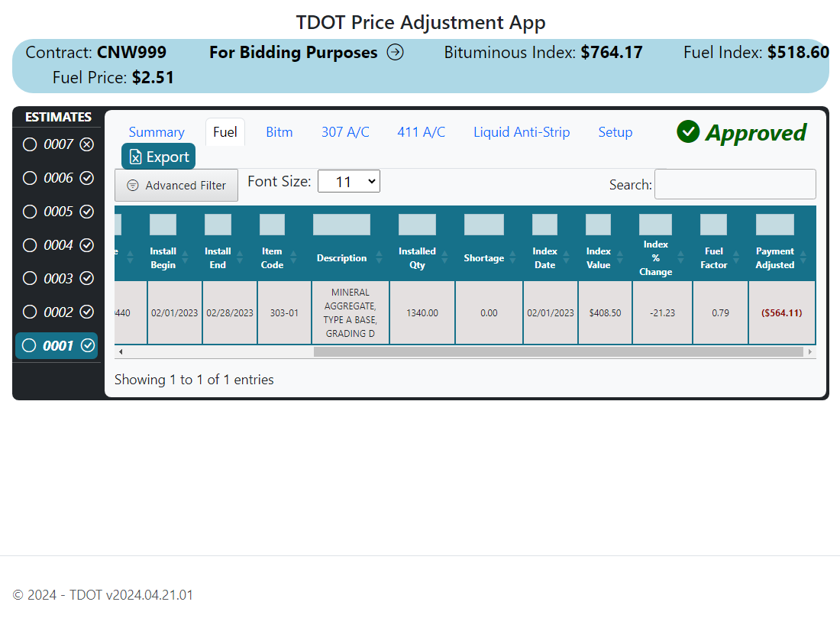Click the Description column filter box
The height and width of the screenshot is (631, 840).
point(341,225)
